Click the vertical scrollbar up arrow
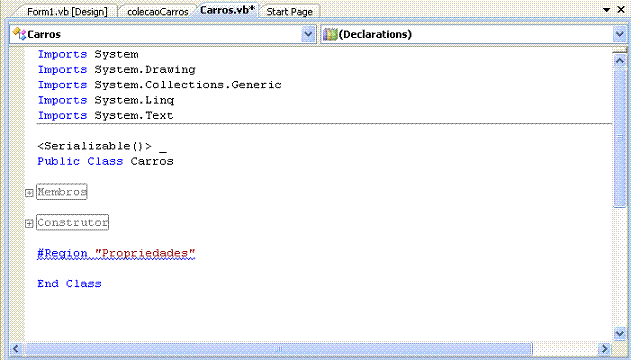Screen dimensions: 631x360 [620, 61]
